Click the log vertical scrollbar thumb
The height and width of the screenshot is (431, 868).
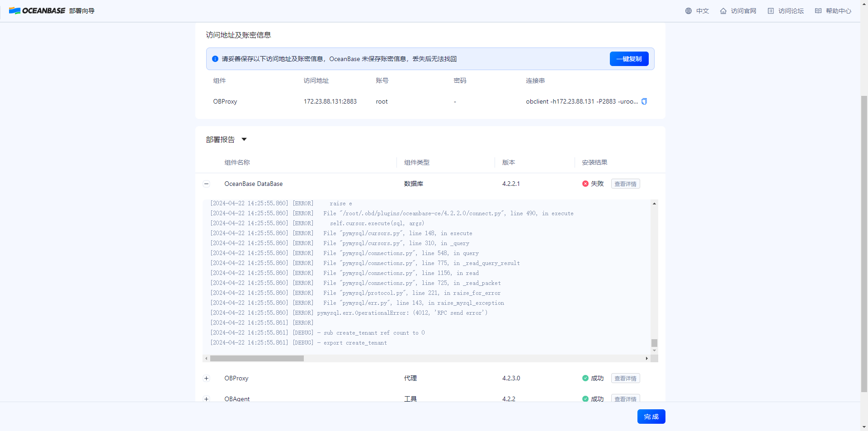(x=654, y=343)
